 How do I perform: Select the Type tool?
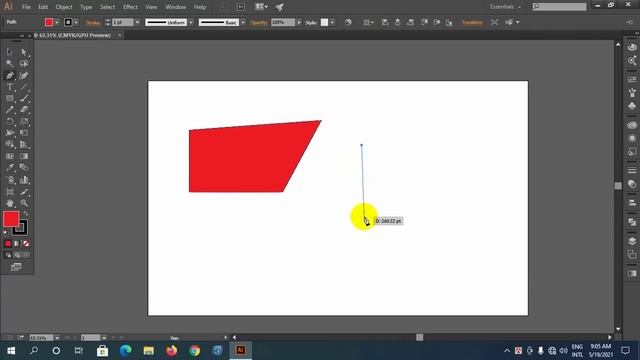pos(9,87)
